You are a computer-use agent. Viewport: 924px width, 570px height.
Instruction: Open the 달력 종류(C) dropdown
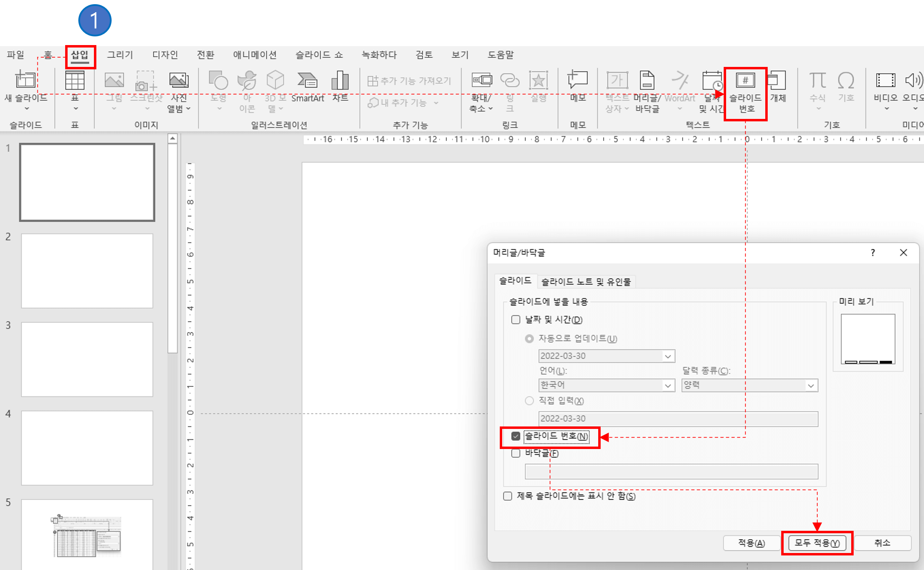pos(811,385)
